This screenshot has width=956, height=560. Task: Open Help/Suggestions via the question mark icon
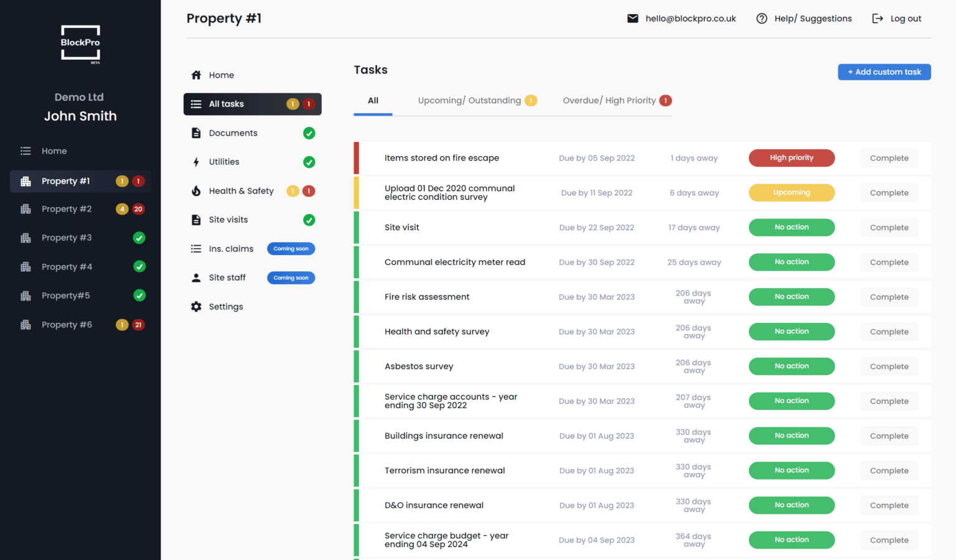pos(762,18)
